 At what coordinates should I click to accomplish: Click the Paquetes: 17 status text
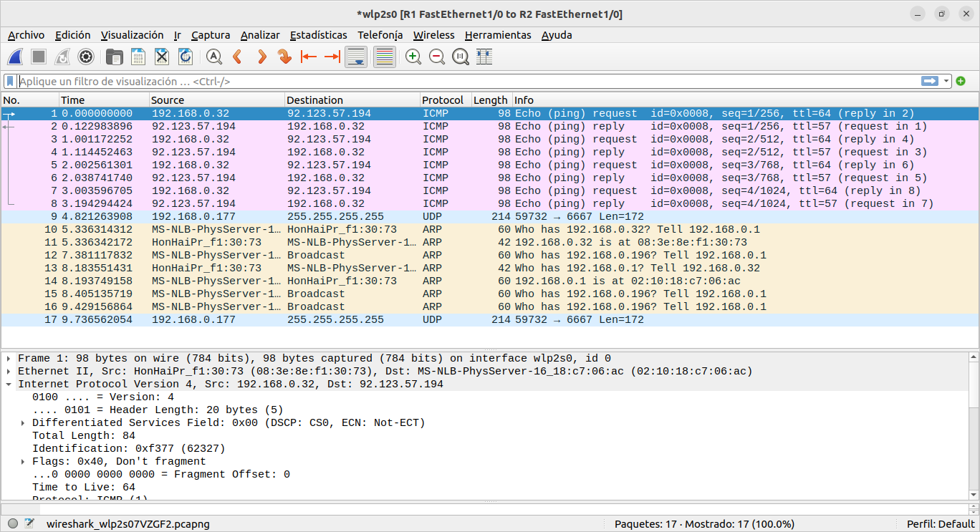[x=704, y=524]
